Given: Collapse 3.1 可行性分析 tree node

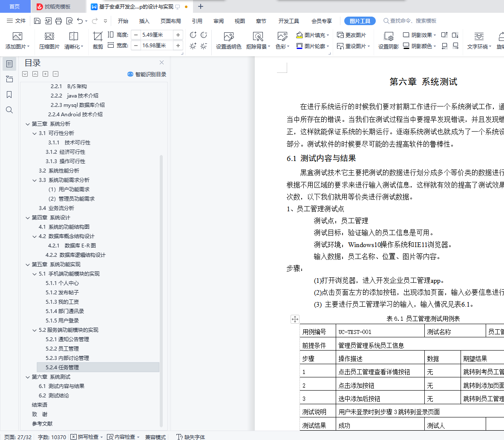Looking at the screenshot, I should coord(35,133).
